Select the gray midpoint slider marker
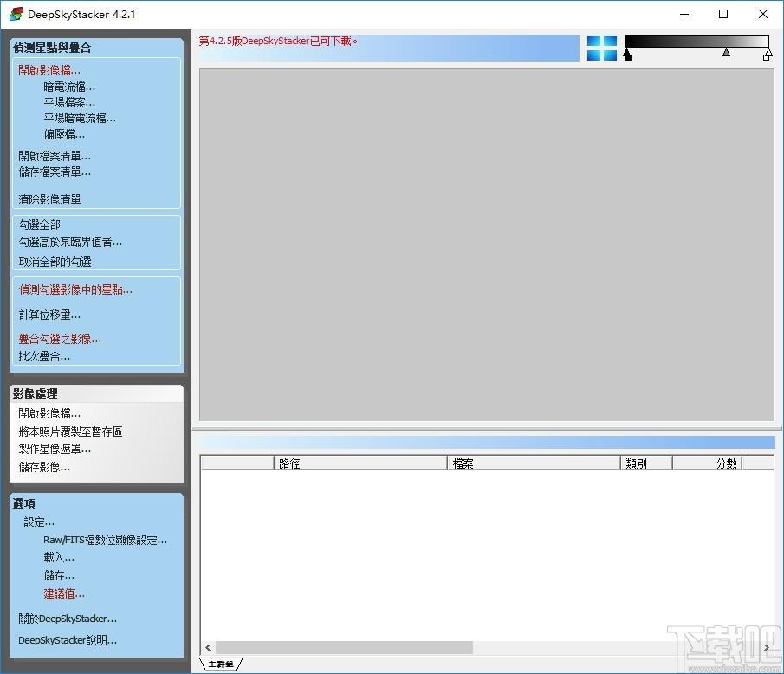The image size is (784, 674). click(726, 52)
